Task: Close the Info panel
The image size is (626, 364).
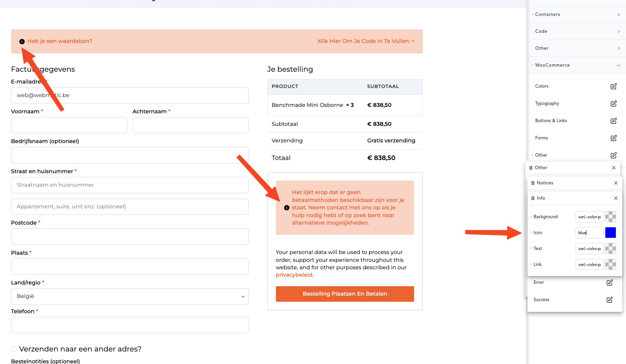Action: tap(616, 198)
